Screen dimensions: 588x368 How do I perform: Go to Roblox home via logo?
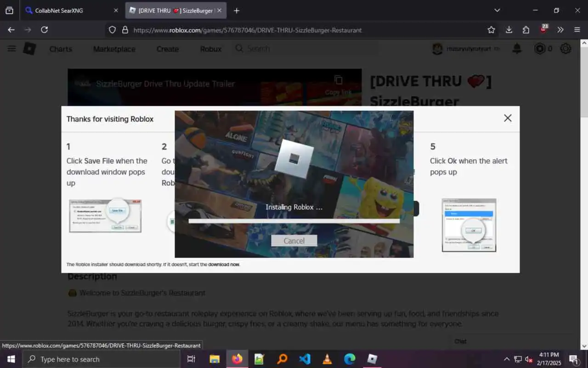[29, 49]
